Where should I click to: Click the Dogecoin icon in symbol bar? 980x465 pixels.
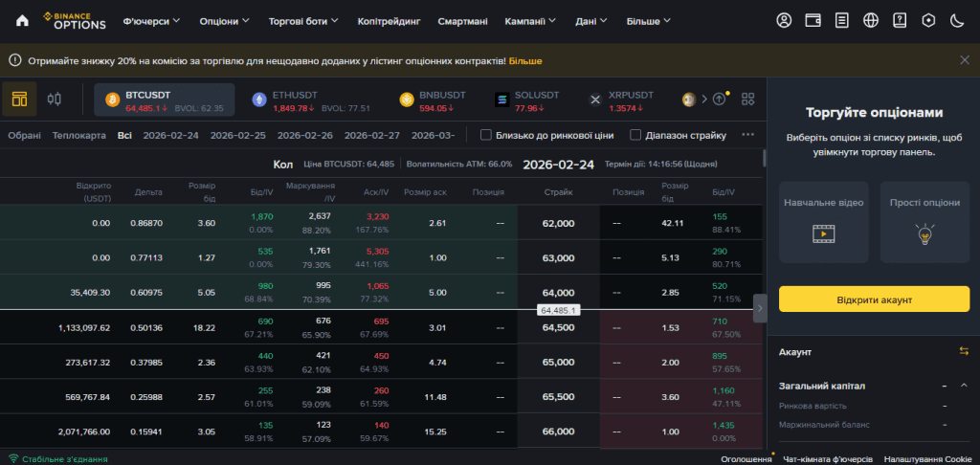coord(689,99)
